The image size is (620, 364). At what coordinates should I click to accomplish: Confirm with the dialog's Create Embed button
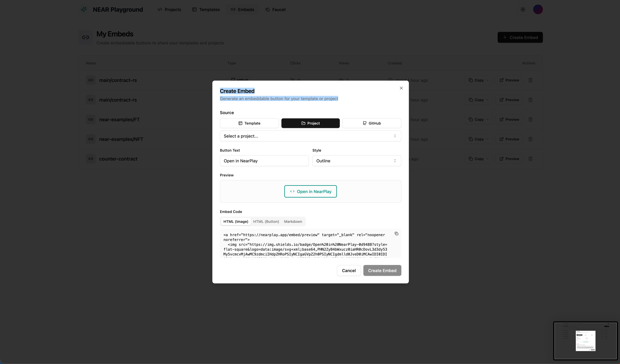[x=382, y=271]
